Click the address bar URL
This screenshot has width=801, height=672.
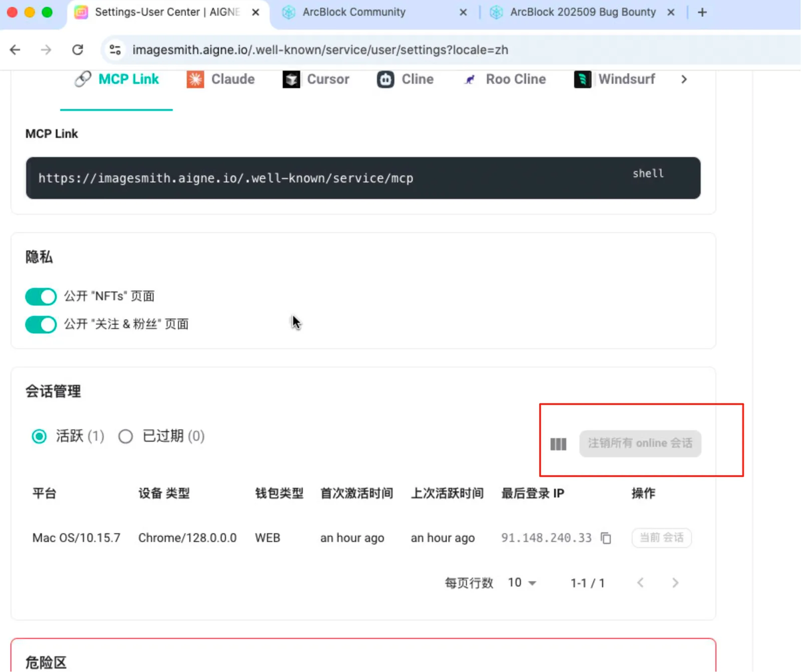click(320, 50)
